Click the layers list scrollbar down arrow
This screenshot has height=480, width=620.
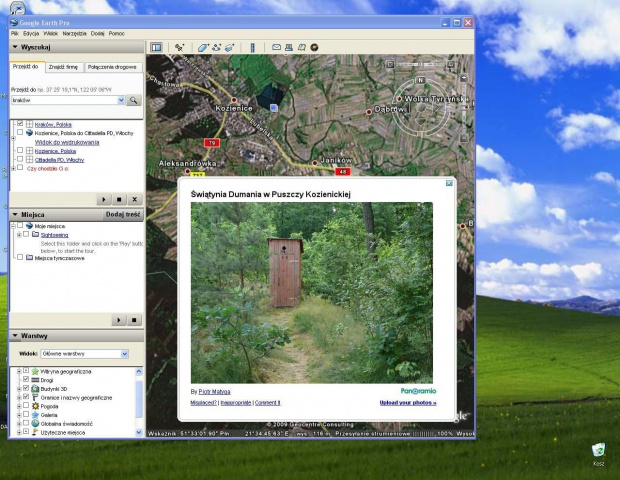point(139,432)
